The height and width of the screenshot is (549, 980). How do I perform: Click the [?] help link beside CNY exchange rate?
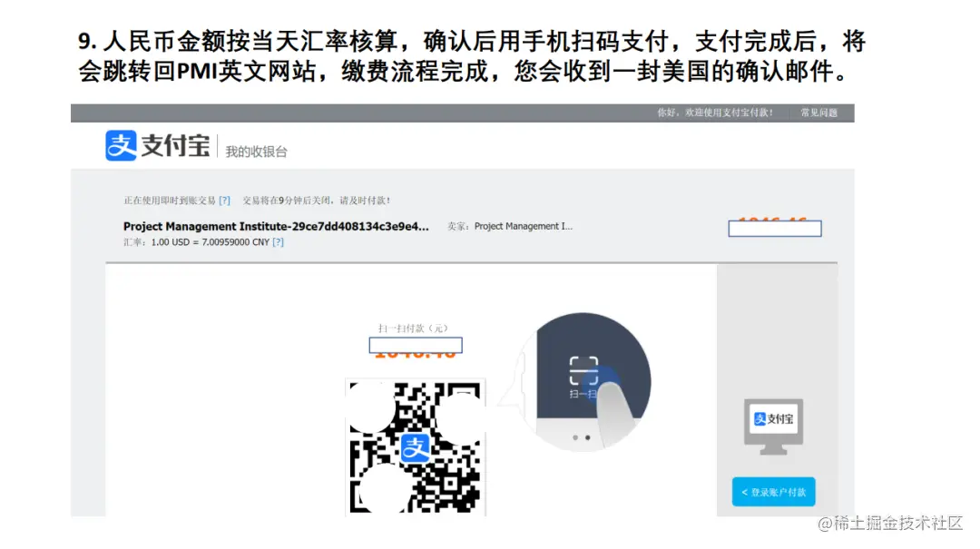tap(279, 242)
